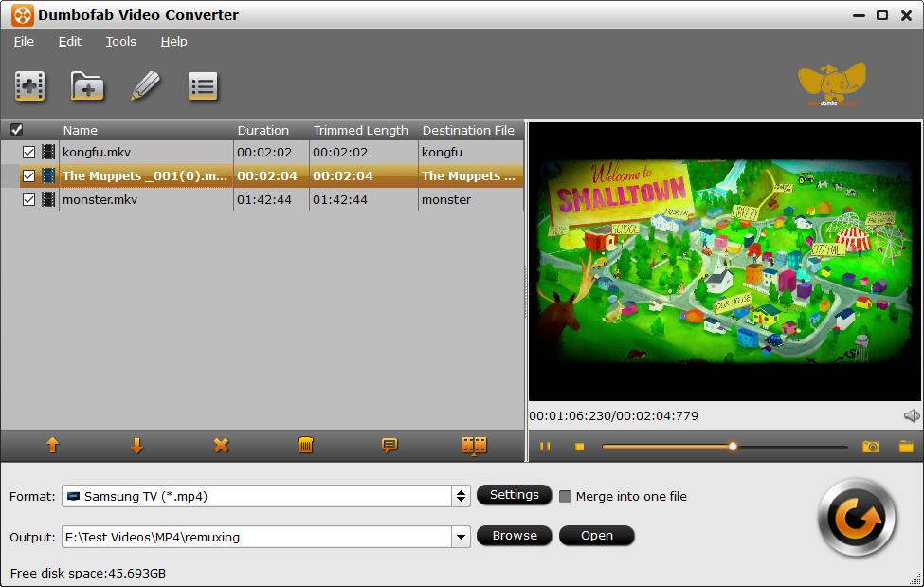Image resolution: width=924 pixels, height=587 pixels.
Task: Click the Samsung TV format field
Action: coord(258,496)
